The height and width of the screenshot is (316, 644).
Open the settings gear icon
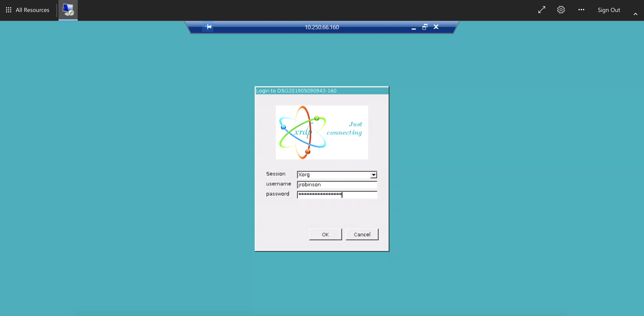(x=561, y=10)
